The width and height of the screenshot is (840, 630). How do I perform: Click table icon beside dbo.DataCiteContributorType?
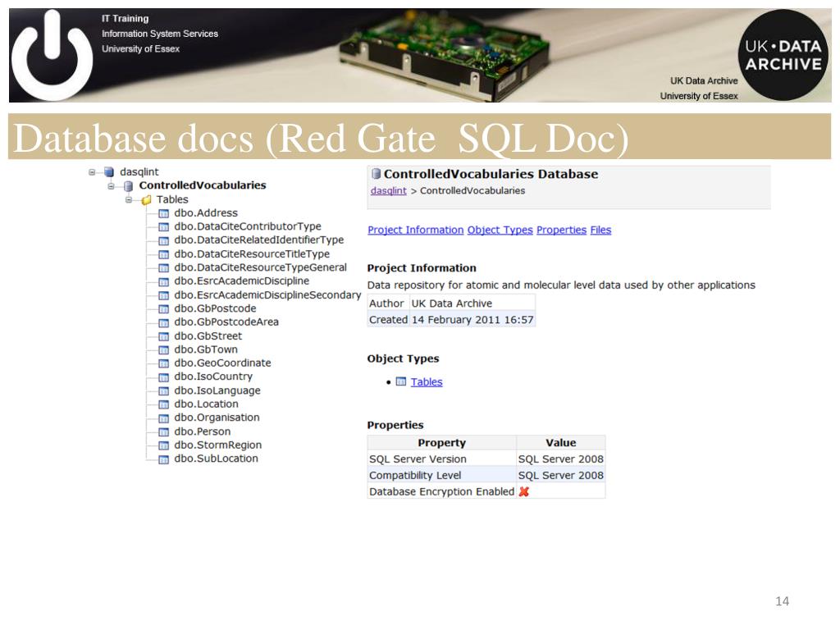(164, 227)
